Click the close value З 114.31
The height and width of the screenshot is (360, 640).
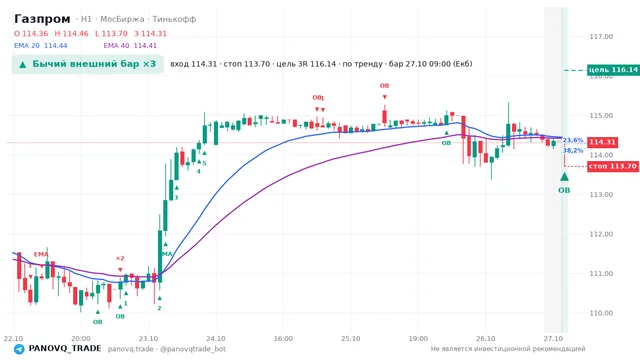click(x=151, y=34)
